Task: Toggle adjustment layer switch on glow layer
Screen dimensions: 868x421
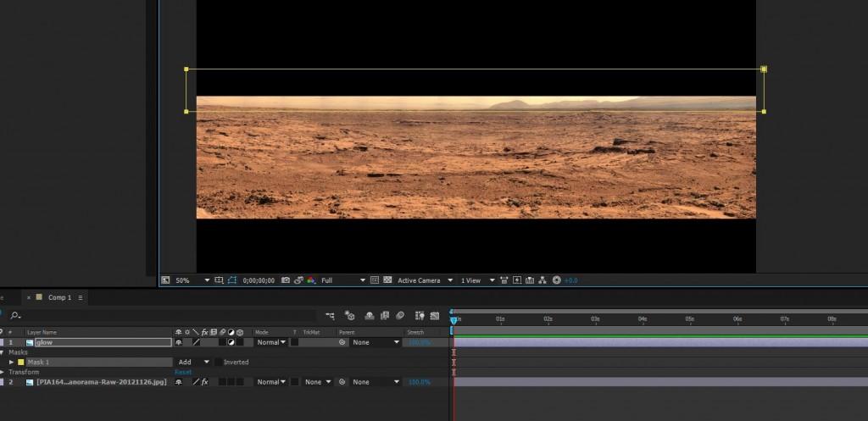Action: tap(231, 343)
